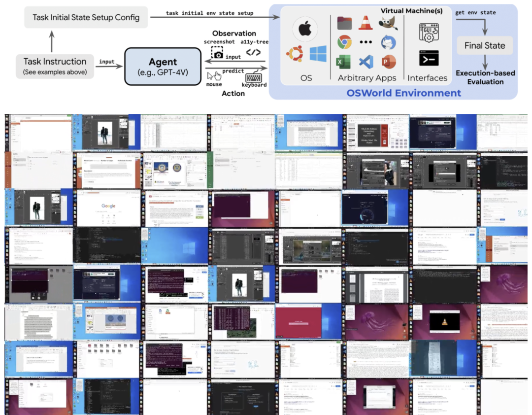Click the GIMP mascot icon
This screenshot has height=415, width=532.
click(x=388, y=22)
